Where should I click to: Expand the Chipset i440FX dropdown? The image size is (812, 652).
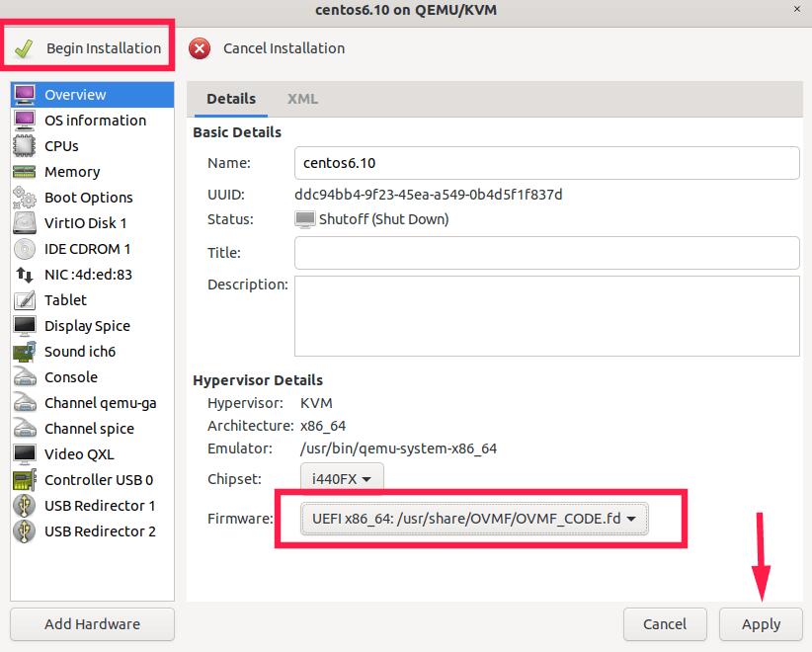pyautogui.click(x=342, y=479)
